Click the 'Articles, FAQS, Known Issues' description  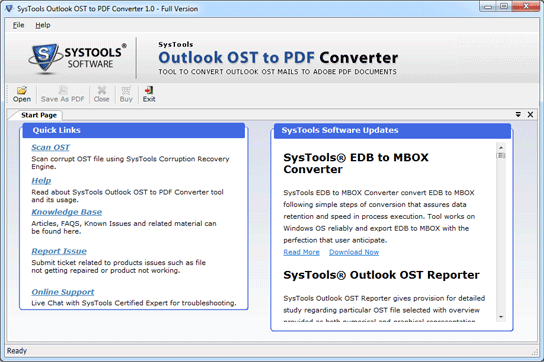tap(124, 227)
